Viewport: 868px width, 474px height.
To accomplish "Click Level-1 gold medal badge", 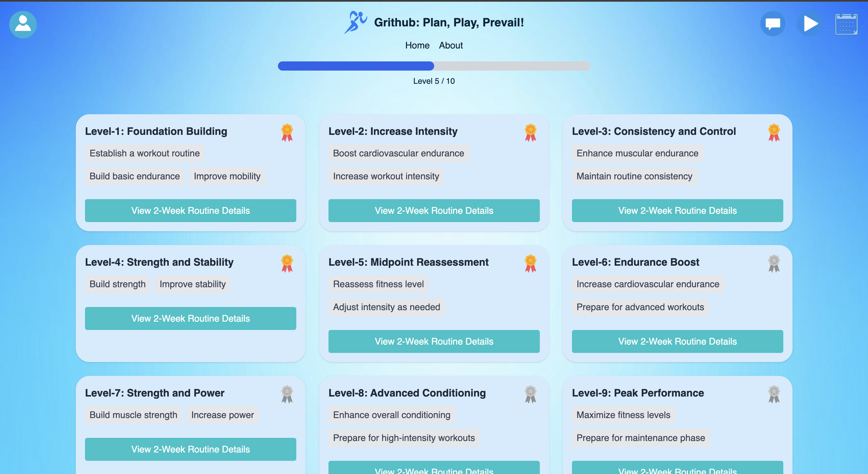I will pos(287,132).
